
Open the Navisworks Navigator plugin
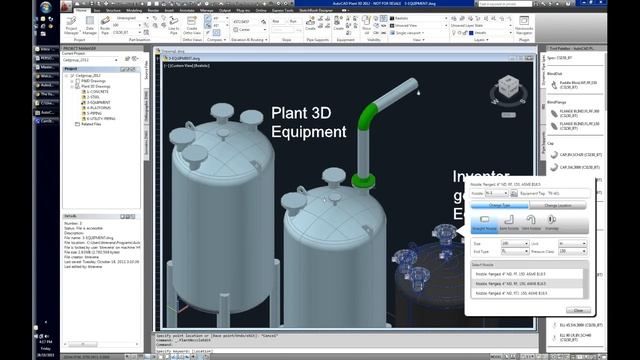click(524, 25)
